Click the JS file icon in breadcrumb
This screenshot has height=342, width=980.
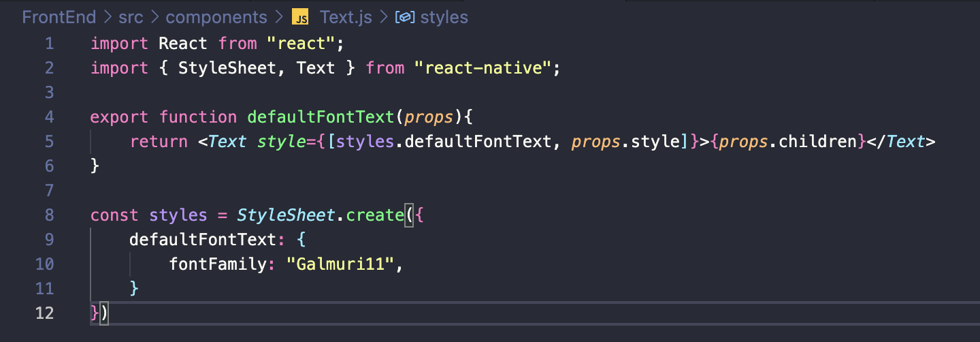pyautogui.click(x=300, y=17)
